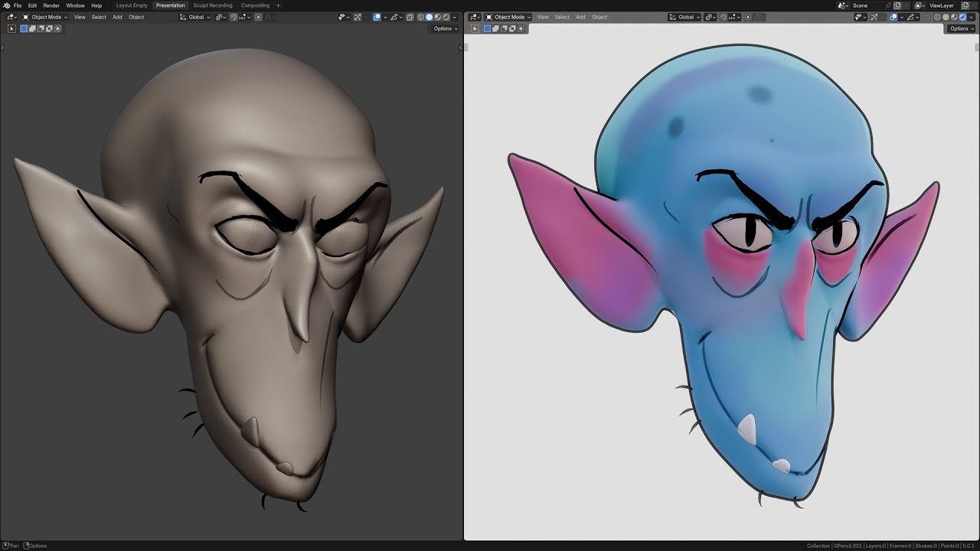This screenshot has width=980, height=551.
Task: Open editor type dropdown in left viewport
Action: click(11, 17)
